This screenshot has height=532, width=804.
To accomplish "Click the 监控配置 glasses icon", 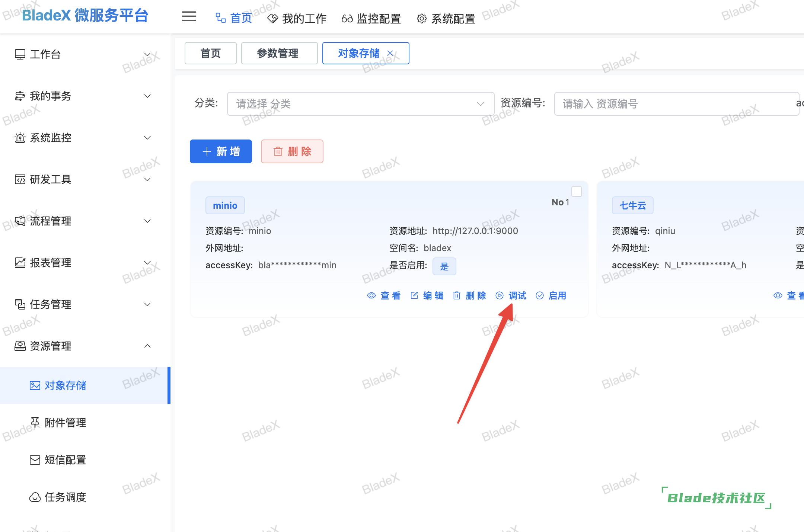I will click(347, 19).
